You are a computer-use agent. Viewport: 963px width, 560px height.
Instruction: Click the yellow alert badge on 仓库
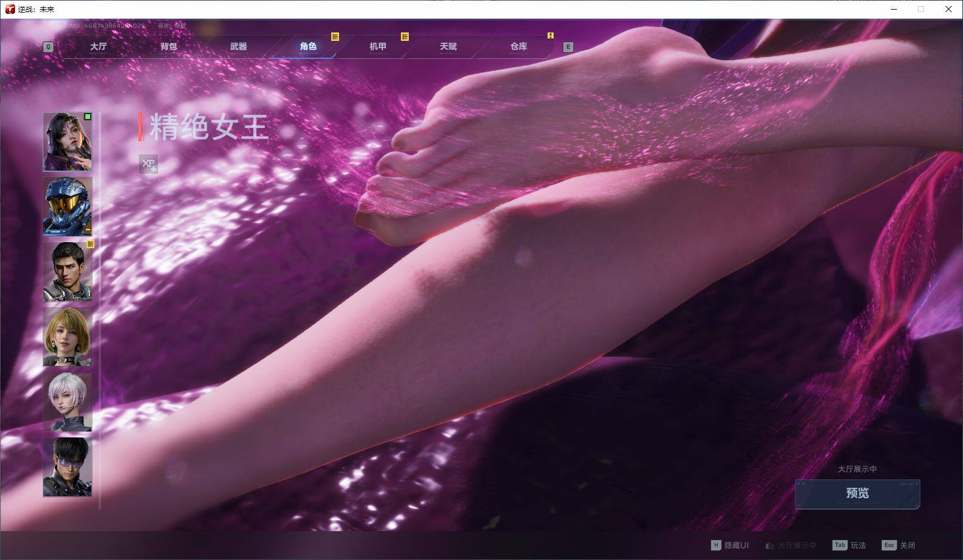[x=550, y=35]
